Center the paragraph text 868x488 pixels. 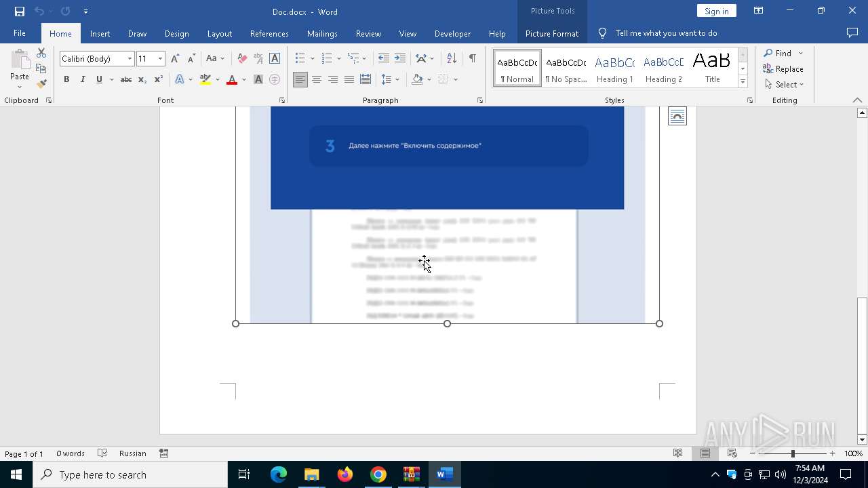click(317, 79)
